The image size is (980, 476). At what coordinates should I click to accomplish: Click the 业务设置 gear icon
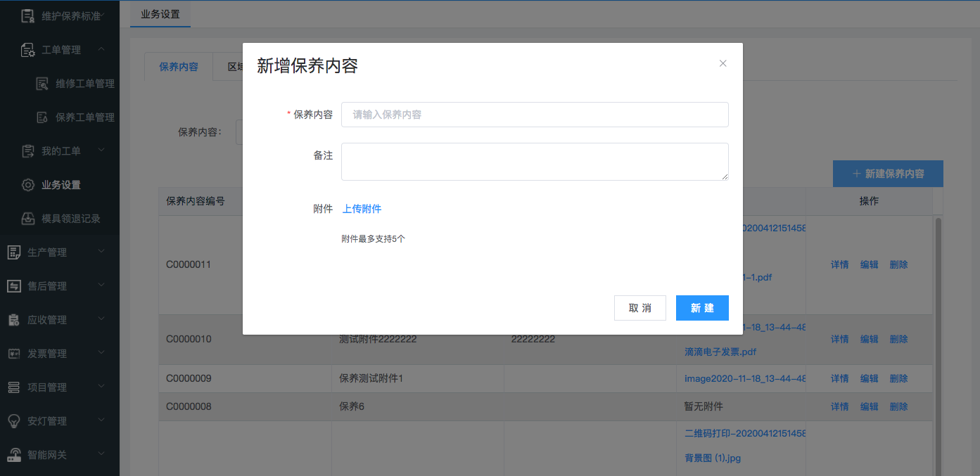click(x=28, y=185)
